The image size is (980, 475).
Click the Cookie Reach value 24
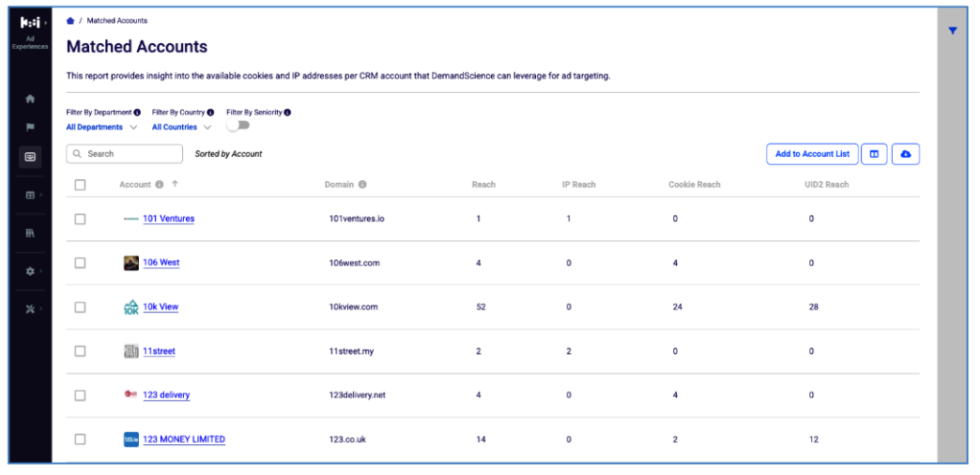(678, 307)
